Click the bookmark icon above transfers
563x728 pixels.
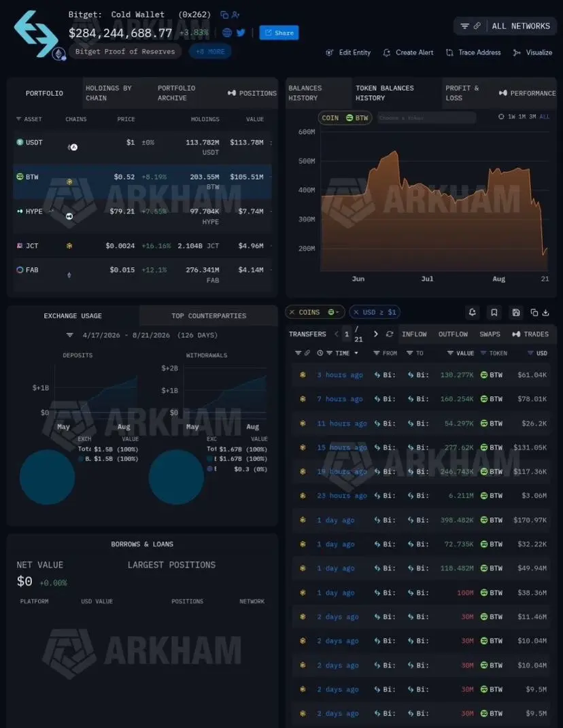point(494,313)
